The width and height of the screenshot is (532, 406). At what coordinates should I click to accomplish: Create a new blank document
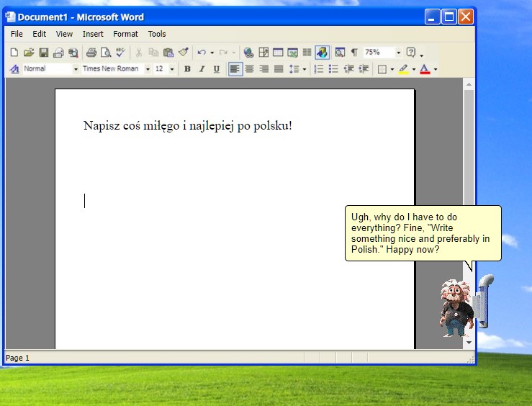click(14, 53)
